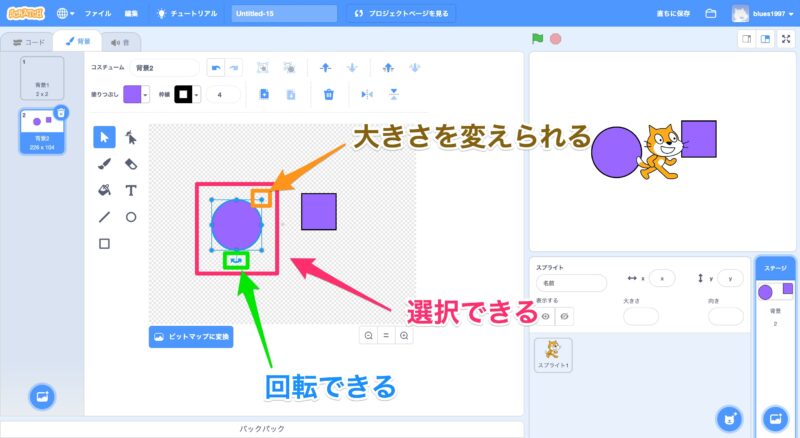Open the outline color dropdown
The image size is (800, 438).
pyautogui.click(x=197, y=94)
